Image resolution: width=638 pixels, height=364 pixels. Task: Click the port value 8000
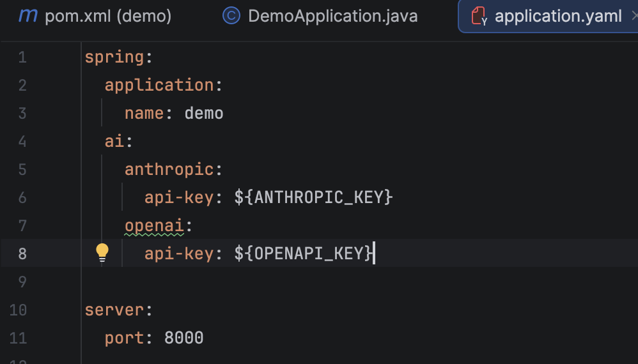183,338
